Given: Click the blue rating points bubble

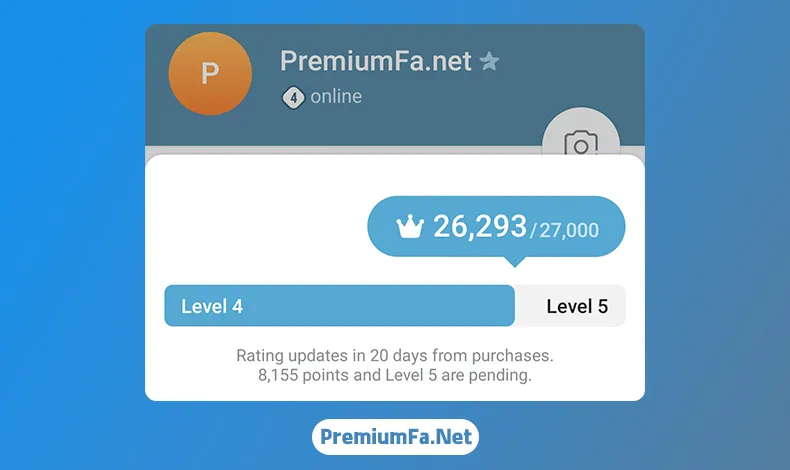Looking at the screenshot, I should coord(496,226).
